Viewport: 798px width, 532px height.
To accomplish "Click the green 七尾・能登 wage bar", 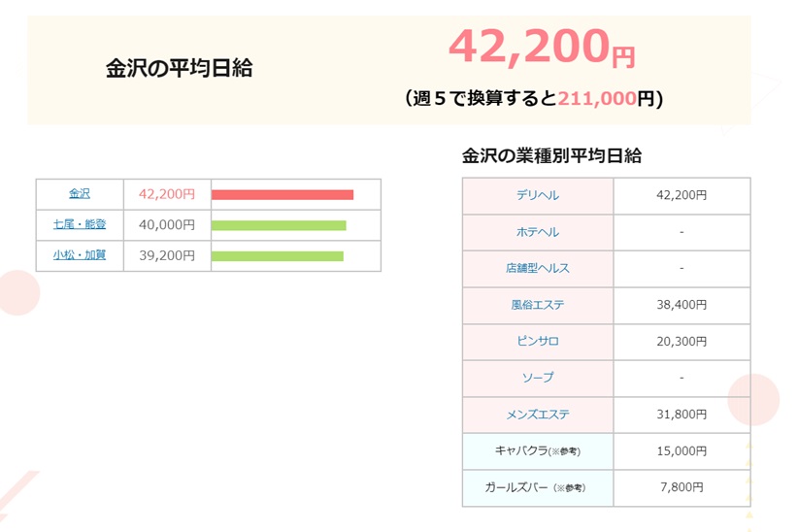I will 279,226.
